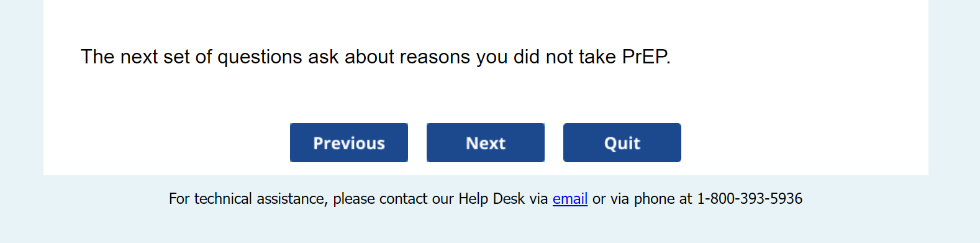Click the 'or via phone at' text

click(642, 199)
